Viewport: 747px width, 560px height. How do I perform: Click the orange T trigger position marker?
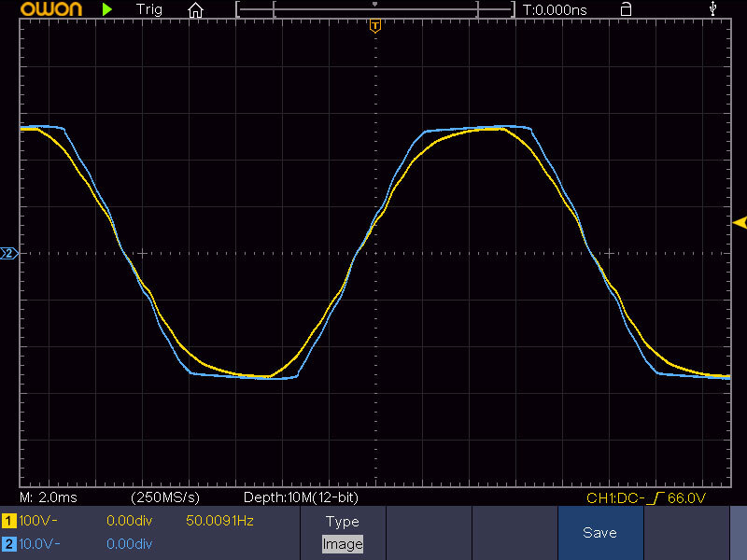pyautogui.click(x=374, y=25)
